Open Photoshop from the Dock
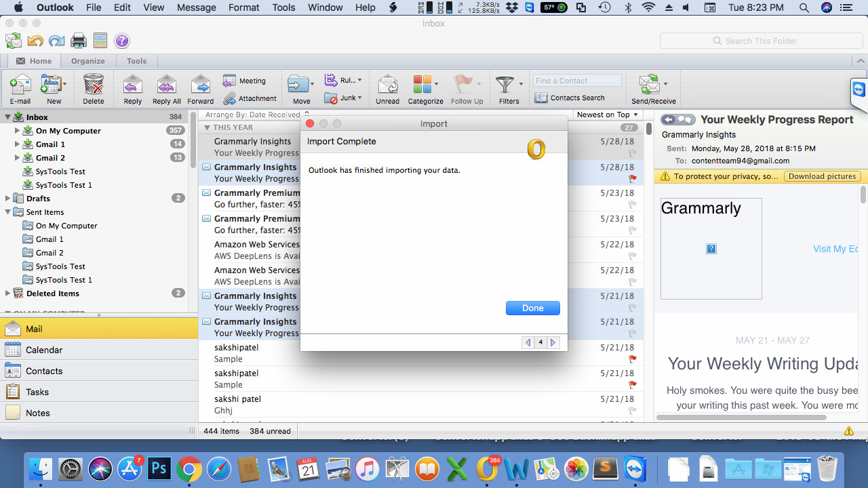Screen dimensions: 868x488 (159, 469)
